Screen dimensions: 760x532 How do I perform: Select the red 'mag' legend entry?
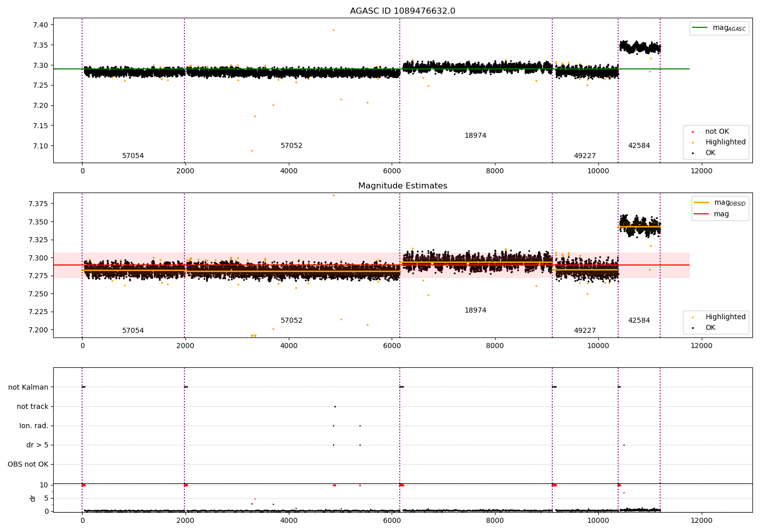click(711, 214)
